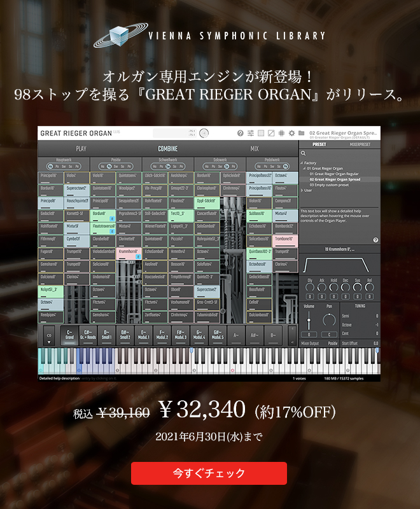Toggle the Dppl-Gdckt8' stop
This screenshot has height=509, width=420.
[207, 203]
